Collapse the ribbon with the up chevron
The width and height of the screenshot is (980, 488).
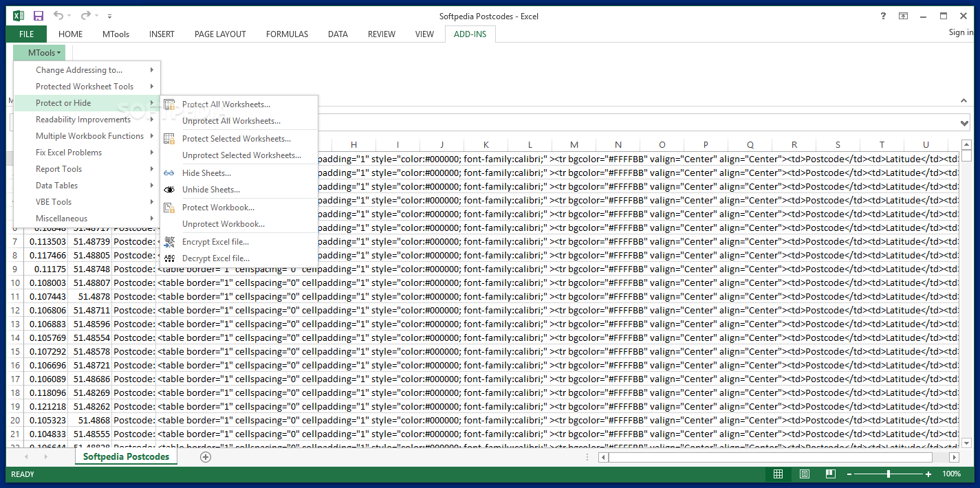[964, 101]
